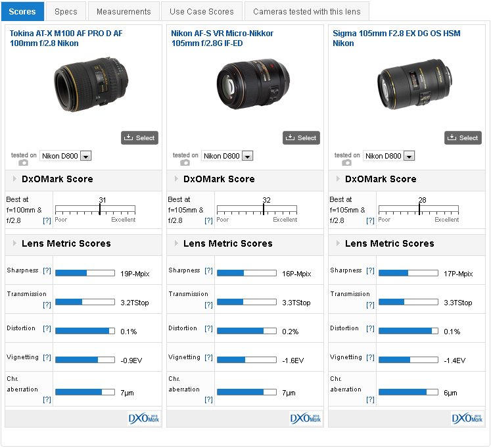Open the Measurements tab

click(124, 11)
